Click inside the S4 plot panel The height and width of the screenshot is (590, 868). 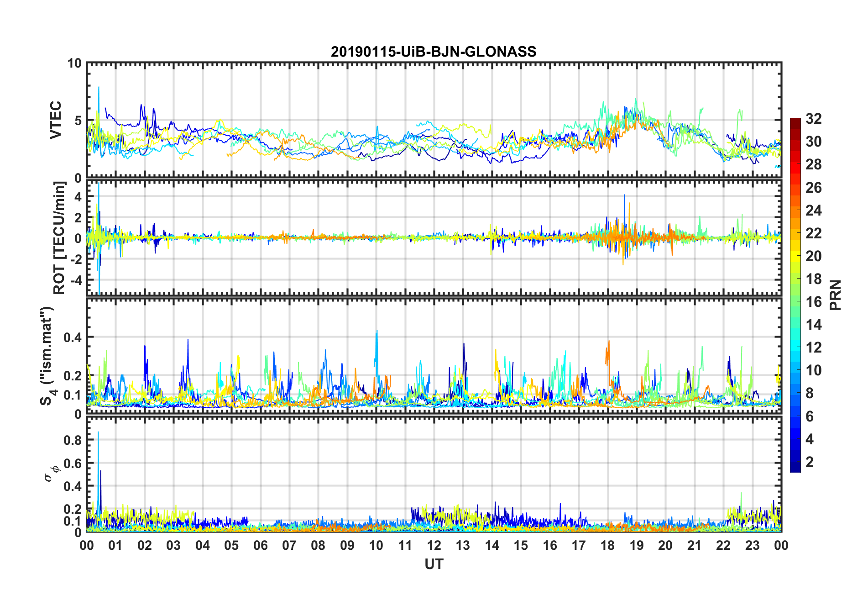click(x=434, y=356)
